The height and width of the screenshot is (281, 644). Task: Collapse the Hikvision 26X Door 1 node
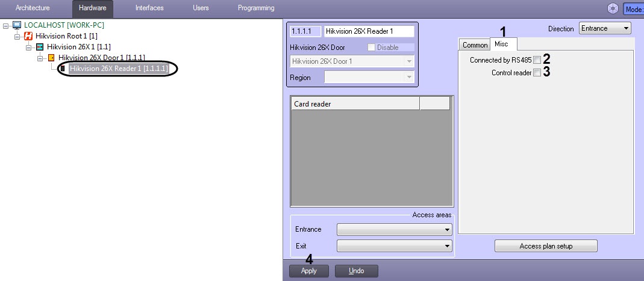tap(40, 58)
